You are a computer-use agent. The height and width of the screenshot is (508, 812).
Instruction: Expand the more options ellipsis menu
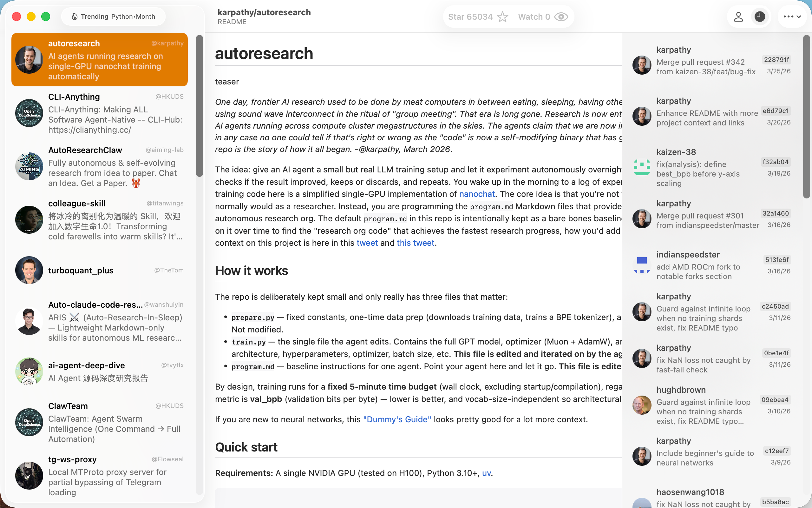pos(792,17)
